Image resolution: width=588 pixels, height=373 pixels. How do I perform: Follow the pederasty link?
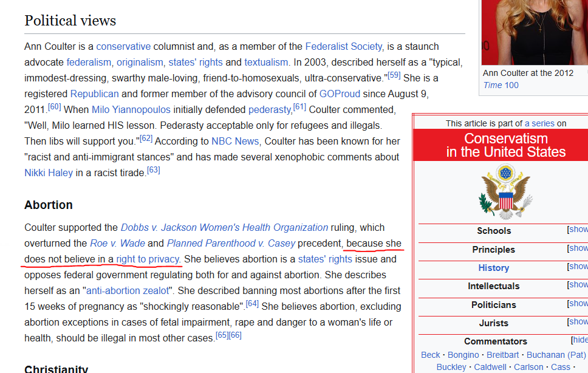click(270, 109)
